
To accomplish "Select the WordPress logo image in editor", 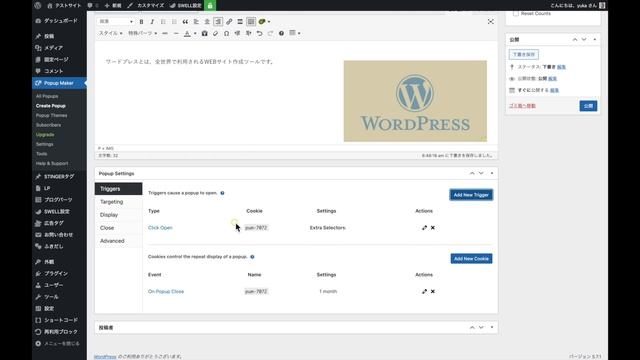I will pos(415,101).
